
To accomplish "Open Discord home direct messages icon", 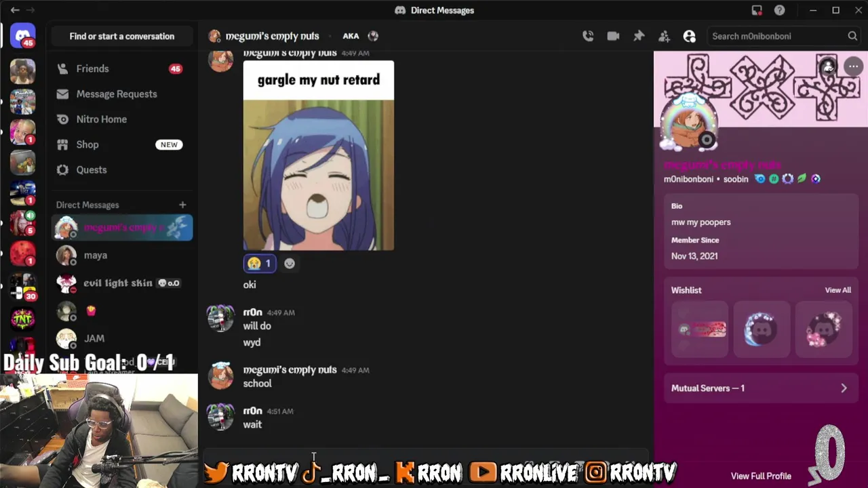I will pos(22,36).
